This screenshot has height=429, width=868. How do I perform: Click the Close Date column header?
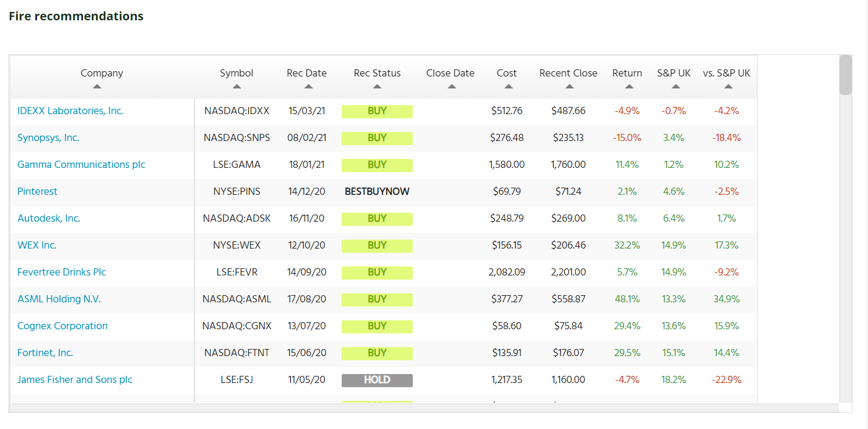coord(450,73)
